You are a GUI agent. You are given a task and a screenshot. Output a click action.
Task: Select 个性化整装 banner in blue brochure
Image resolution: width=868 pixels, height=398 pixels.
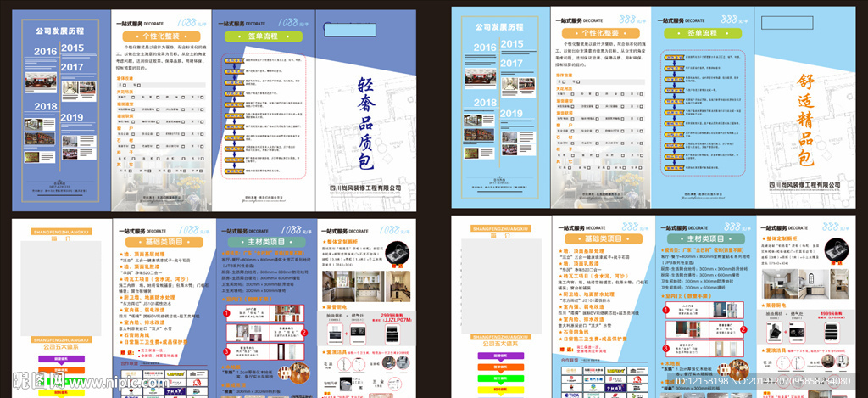tap(603, 31)
